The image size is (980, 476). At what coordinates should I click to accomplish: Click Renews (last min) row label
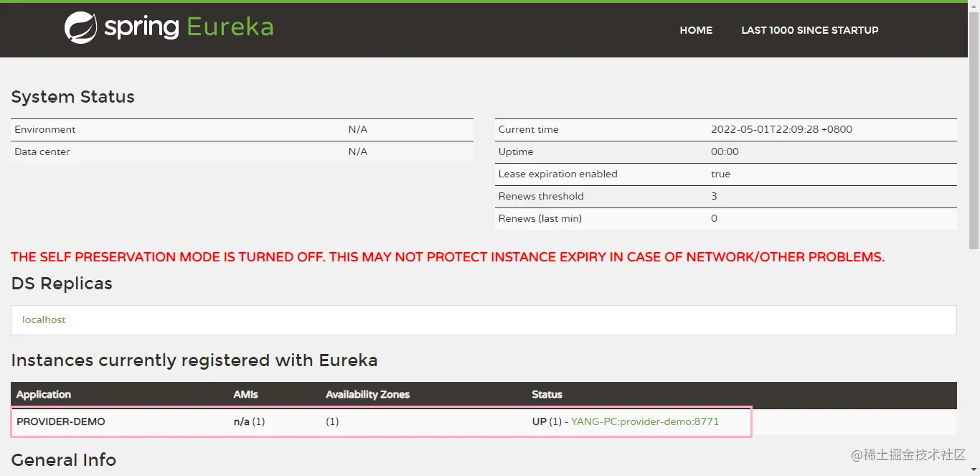pos(540,218)
